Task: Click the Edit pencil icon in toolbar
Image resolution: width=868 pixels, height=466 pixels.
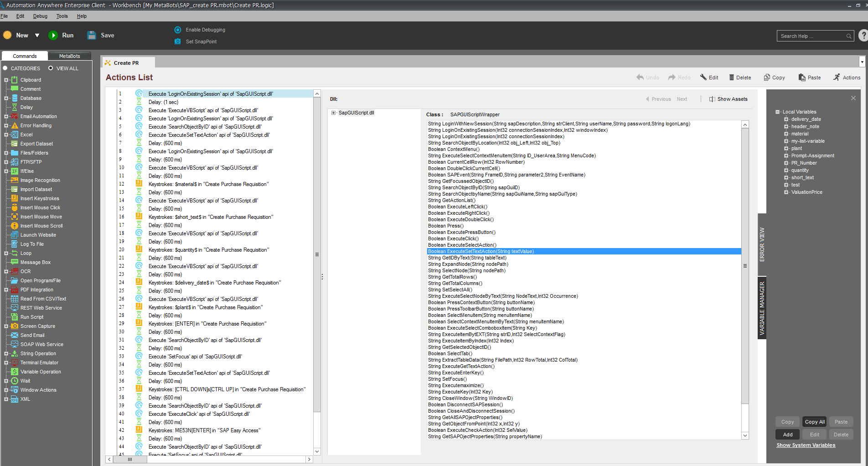Action: coord(703,78)
